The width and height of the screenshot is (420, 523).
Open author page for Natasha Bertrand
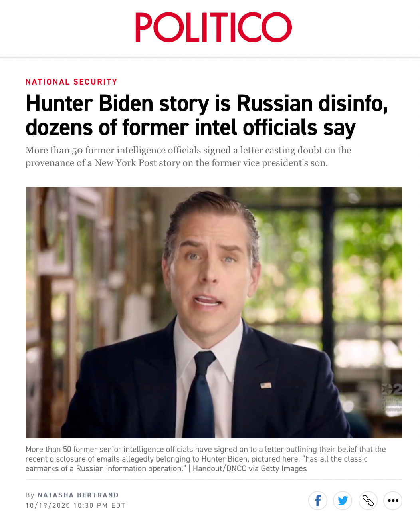pos(78,495)
